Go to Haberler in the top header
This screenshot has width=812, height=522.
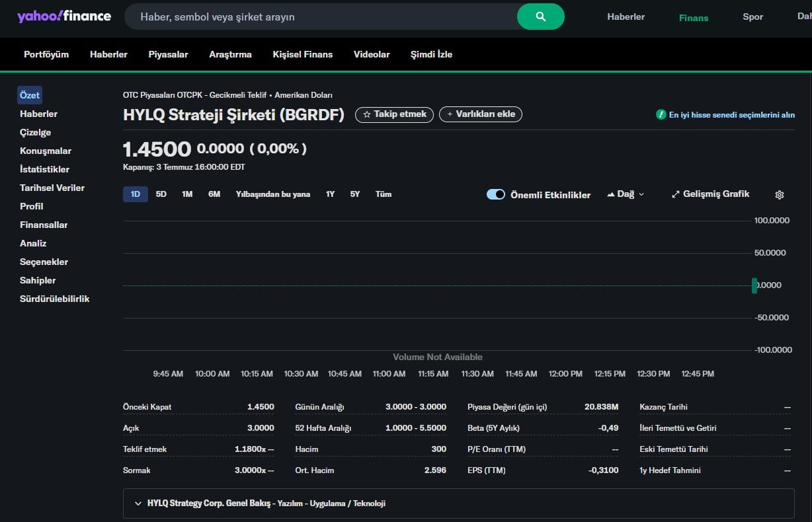(x=626, y=17)
